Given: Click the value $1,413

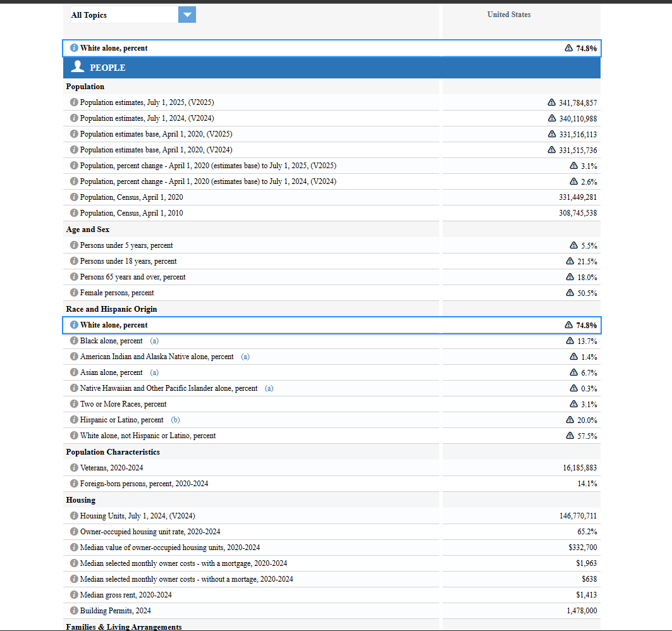Looking at the screenshot, I should pyautogui.click(x=586, y=595).
